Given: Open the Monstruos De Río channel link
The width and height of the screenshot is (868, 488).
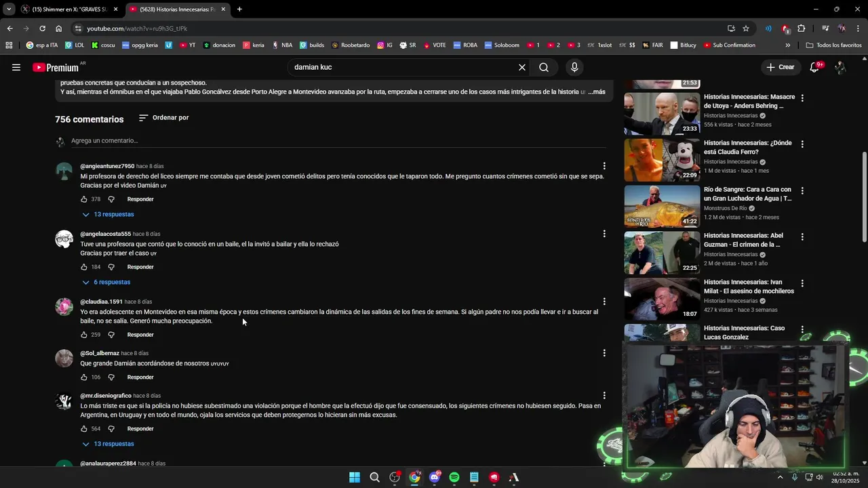Looking at the screenshot, I should (725, 208).
